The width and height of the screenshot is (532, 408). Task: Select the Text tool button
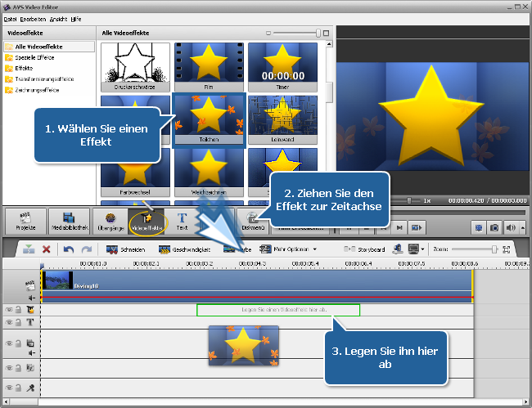coord(182,222)
